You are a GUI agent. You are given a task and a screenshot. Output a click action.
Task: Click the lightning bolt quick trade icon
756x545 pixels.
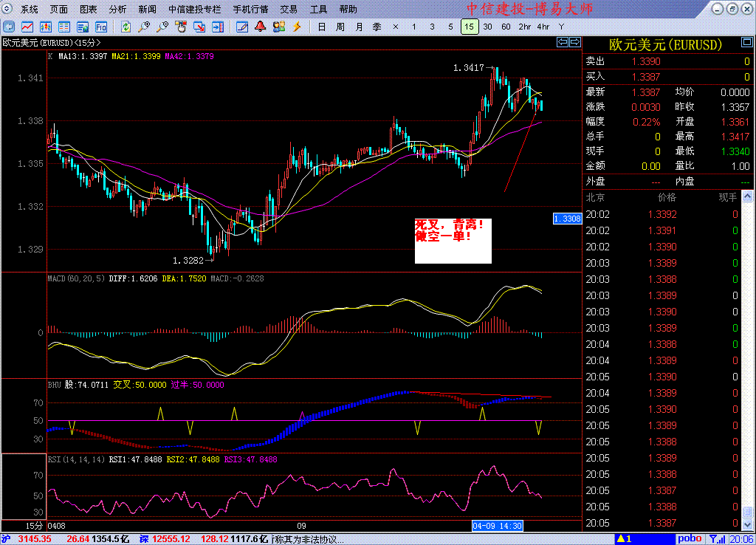297,27
